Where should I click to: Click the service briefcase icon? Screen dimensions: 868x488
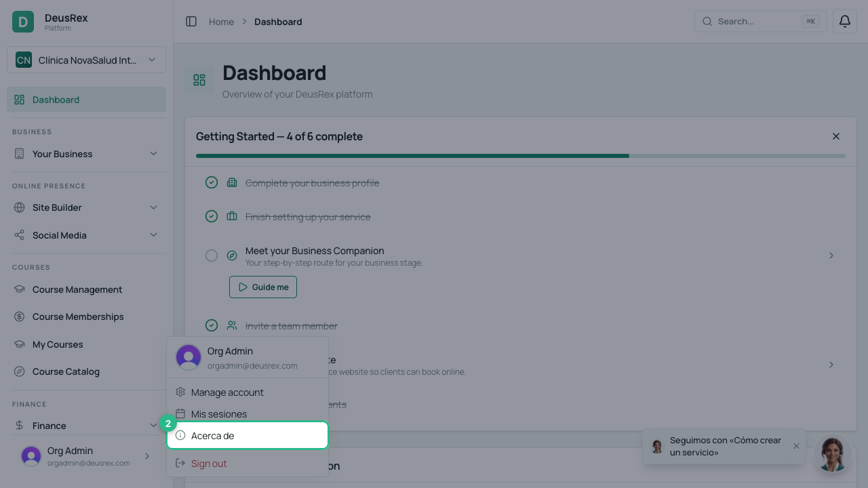[232, 217]
